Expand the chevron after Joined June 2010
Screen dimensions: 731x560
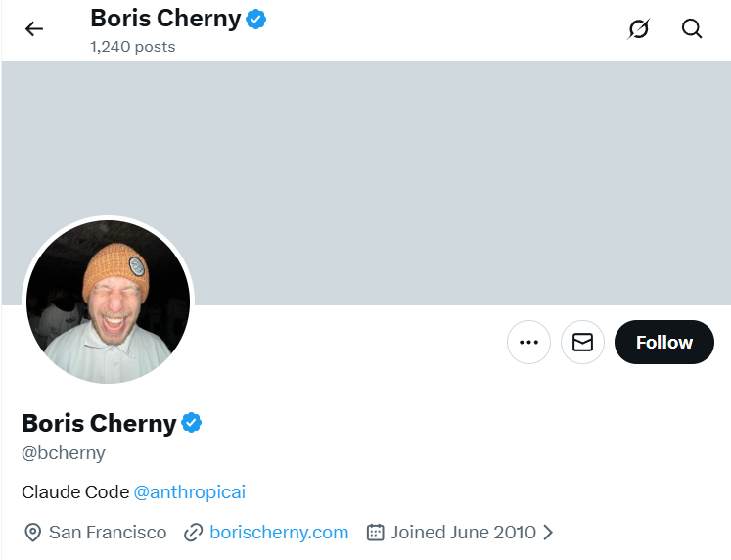pos(548,533)
